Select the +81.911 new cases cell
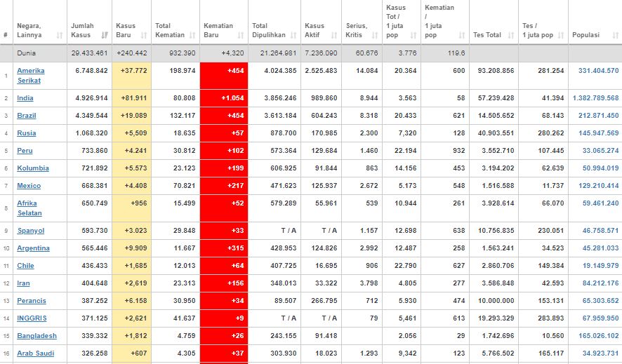622x364 pixels. [132, 98]
